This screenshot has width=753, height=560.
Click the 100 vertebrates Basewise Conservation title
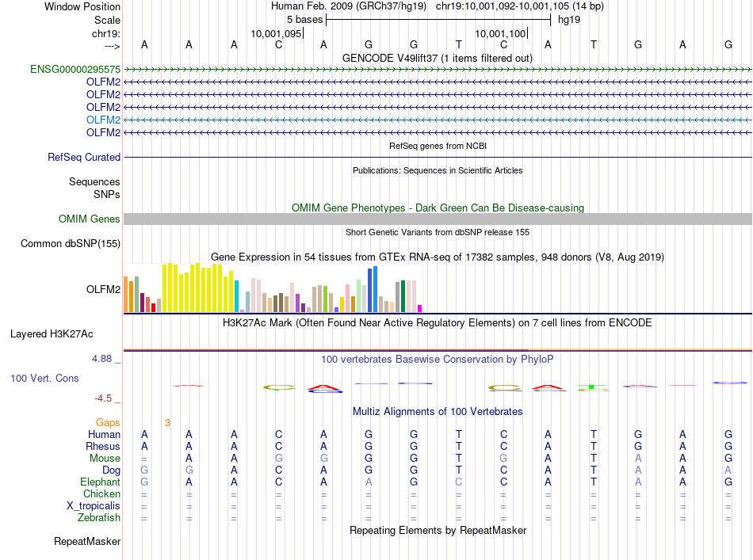tap(437, 360)
